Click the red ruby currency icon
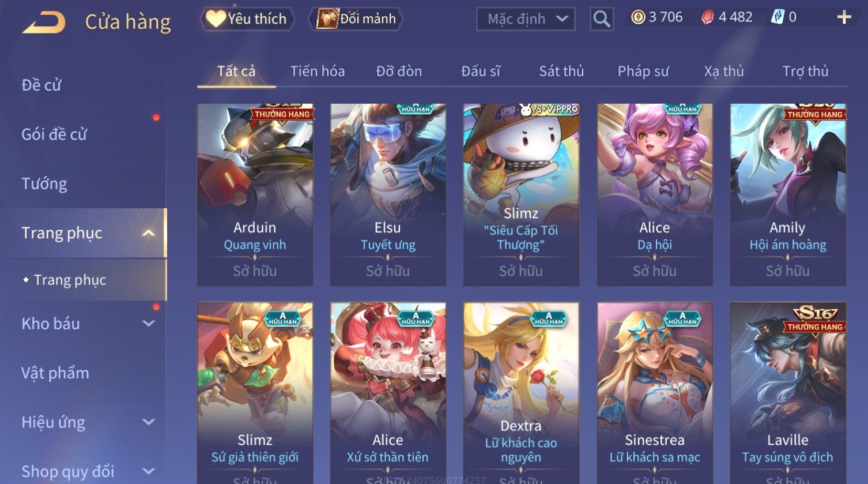The width and height of the screenshot is (868, 484). [x=707, y=17]
